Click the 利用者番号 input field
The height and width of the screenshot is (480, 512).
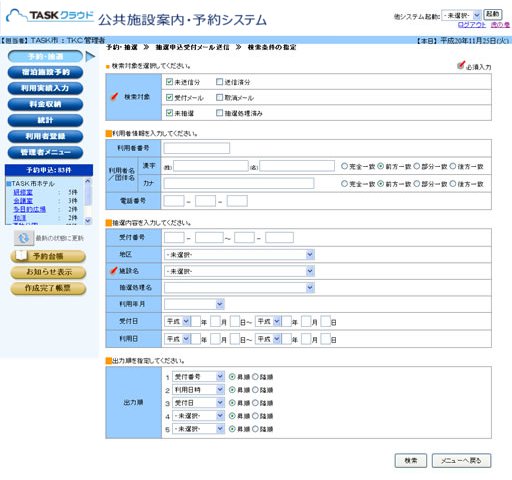(x=197, y=148)
